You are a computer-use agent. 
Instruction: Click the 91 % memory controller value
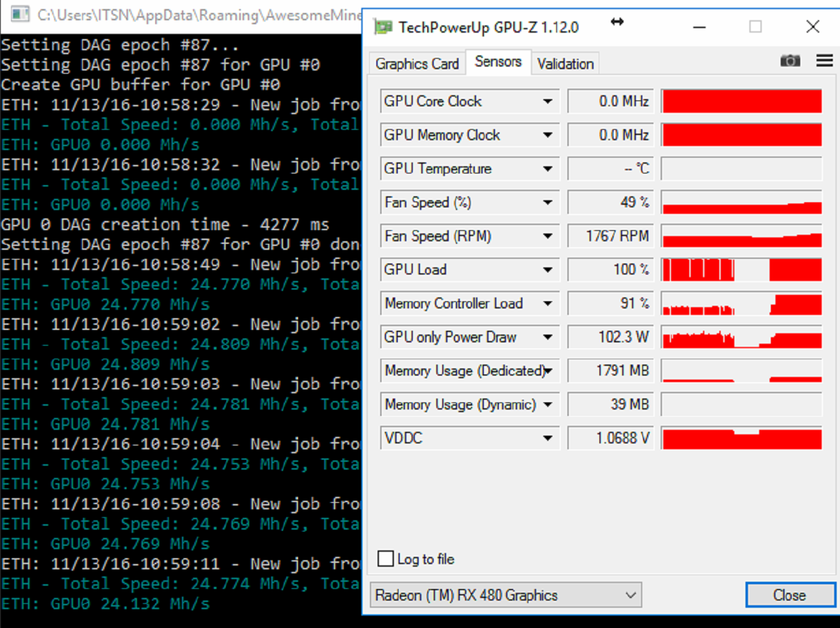tap(610, 303)
